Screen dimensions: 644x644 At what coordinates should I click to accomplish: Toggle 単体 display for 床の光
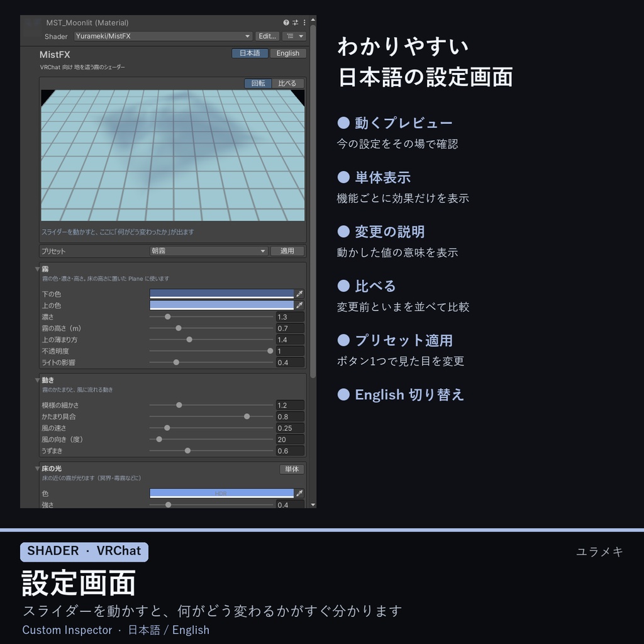292,469
